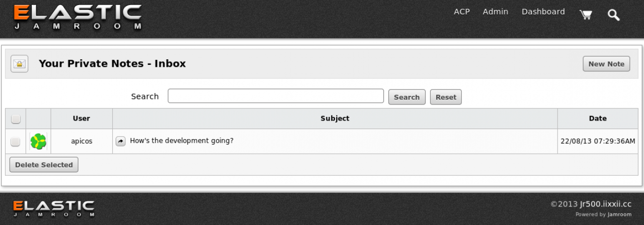Viewport: 644px width, 225px height.
Task: Click the Jr500.iixxii.cc footer link
Action: [x=605, y=204]
